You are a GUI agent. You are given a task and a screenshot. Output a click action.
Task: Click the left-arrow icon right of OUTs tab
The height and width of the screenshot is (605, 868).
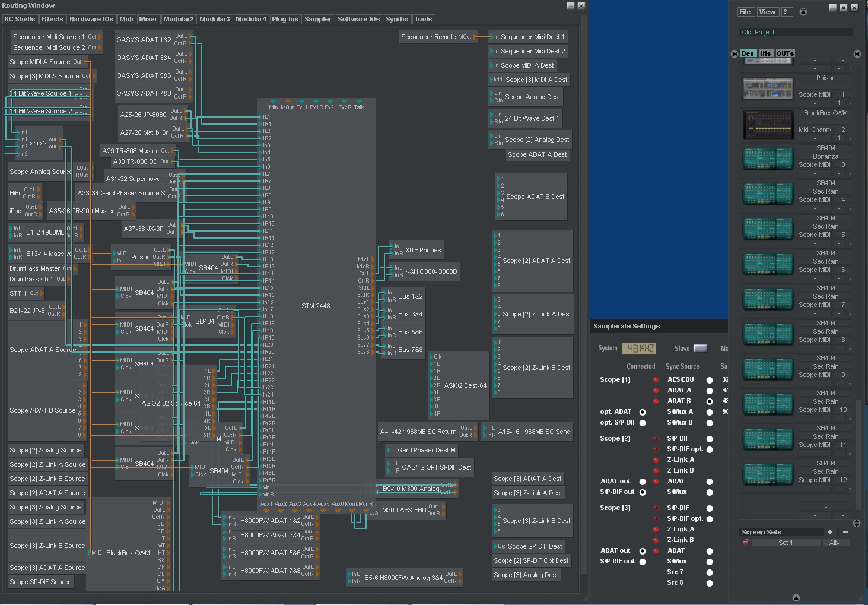[x=857, y=54]
